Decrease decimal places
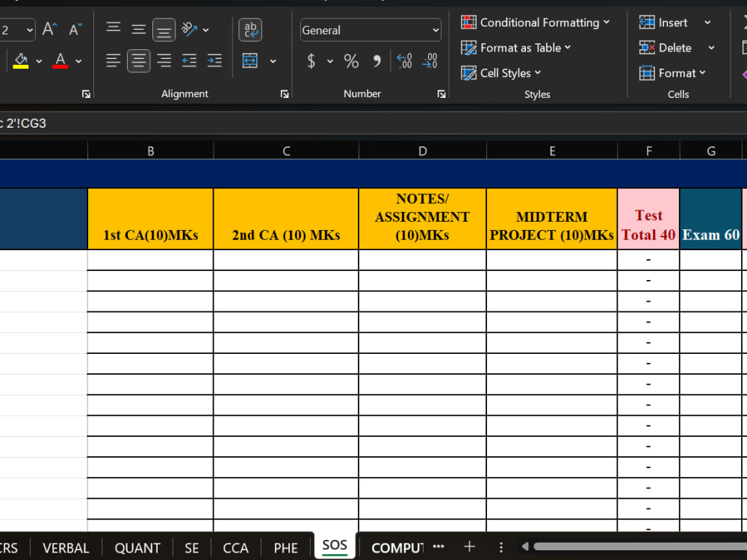747x560 pixels. (x=430, y=61)
